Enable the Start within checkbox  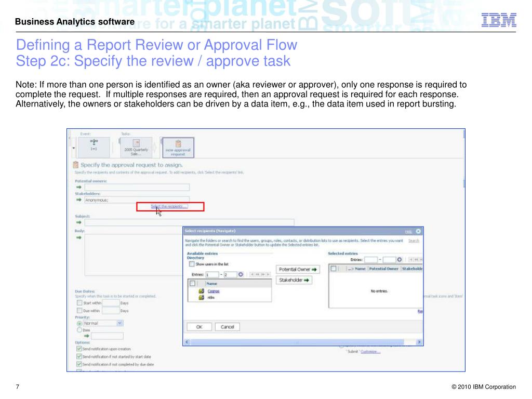(x=79, y=303)
